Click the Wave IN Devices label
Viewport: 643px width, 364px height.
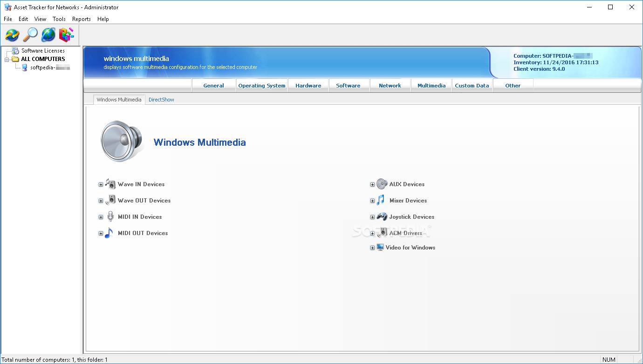click(141, 184)
